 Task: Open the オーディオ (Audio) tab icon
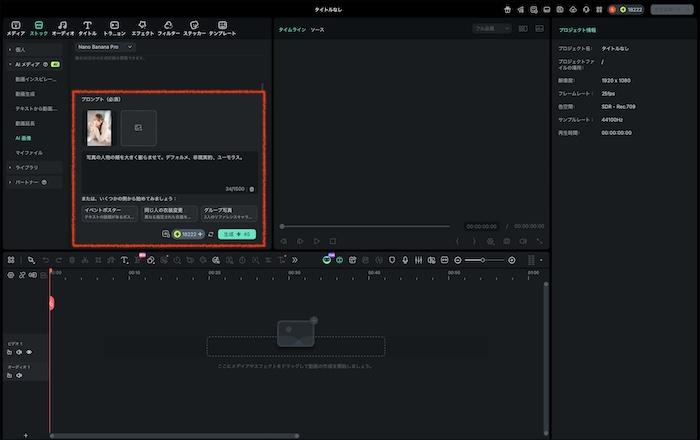(63, 25)
